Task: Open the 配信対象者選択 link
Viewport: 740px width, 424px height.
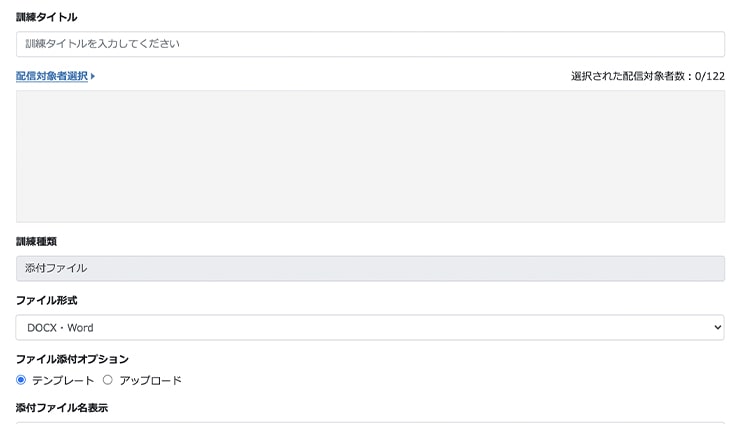Action: pos(52,76)
